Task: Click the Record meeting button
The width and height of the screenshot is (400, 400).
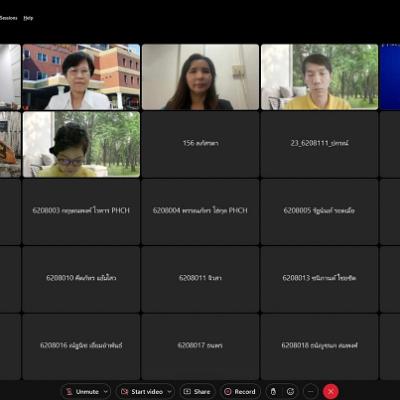Action: (x=240, y=391)
